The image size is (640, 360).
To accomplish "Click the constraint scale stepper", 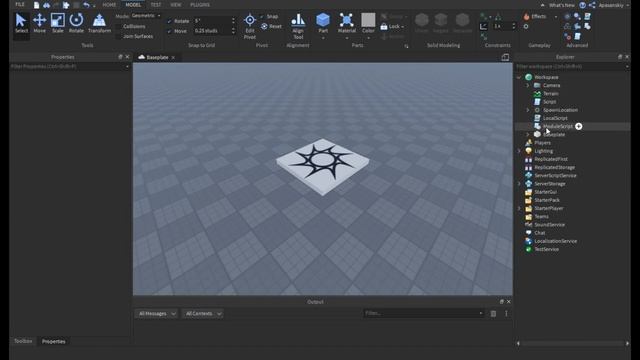I will (x=513, y=27).
